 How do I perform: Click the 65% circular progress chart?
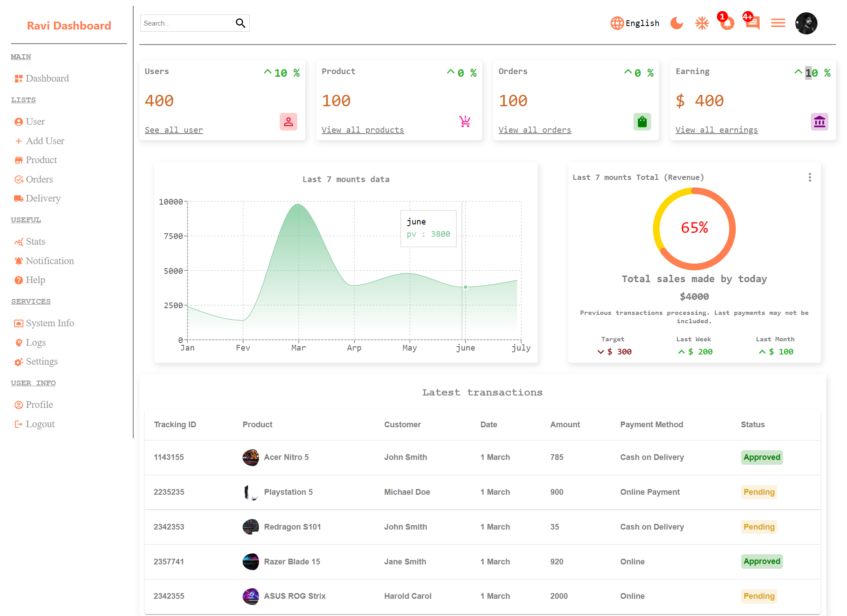(694, 228)
